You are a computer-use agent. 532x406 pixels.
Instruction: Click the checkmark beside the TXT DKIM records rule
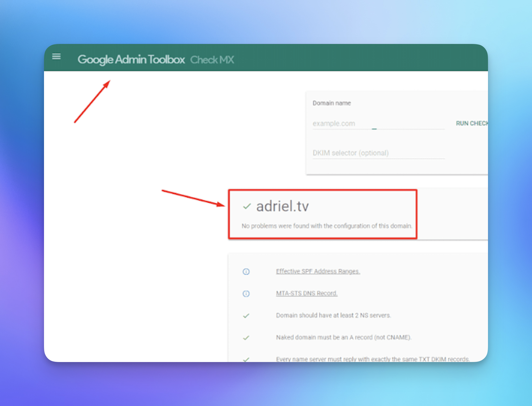point(246,359)
